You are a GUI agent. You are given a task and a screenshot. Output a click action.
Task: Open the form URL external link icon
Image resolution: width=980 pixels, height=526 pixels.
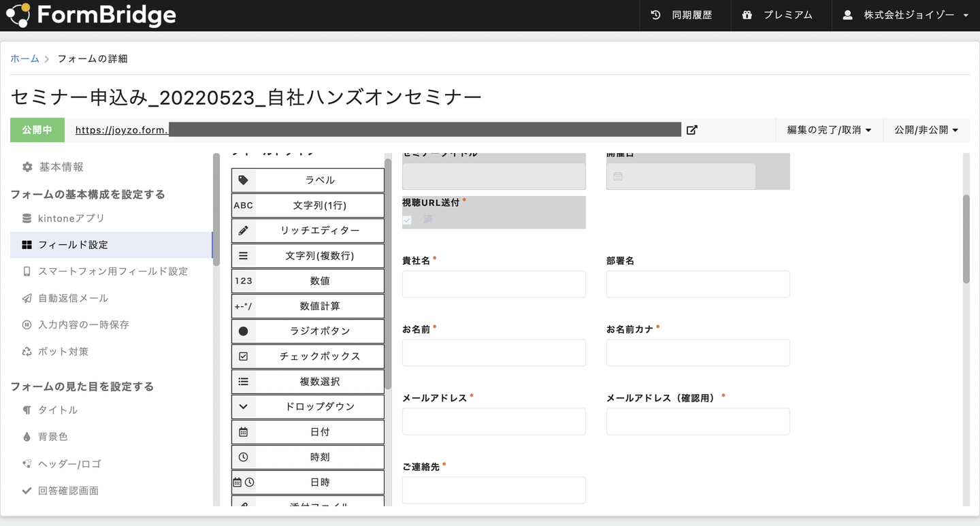click(x=691, y=130)
